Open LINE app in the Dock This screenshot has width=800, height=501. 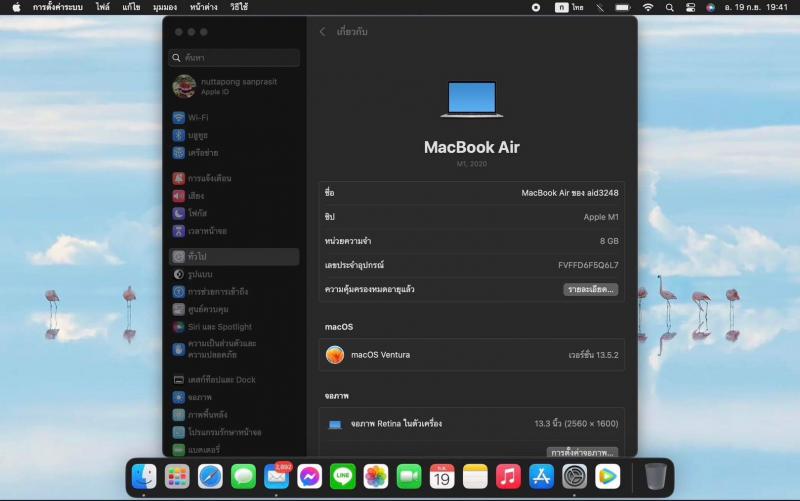tap(343, 477)
